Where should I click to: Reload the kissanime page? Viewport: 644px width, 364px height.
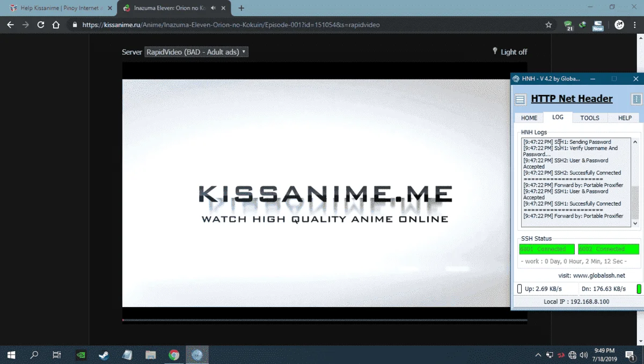coord(41,25)
